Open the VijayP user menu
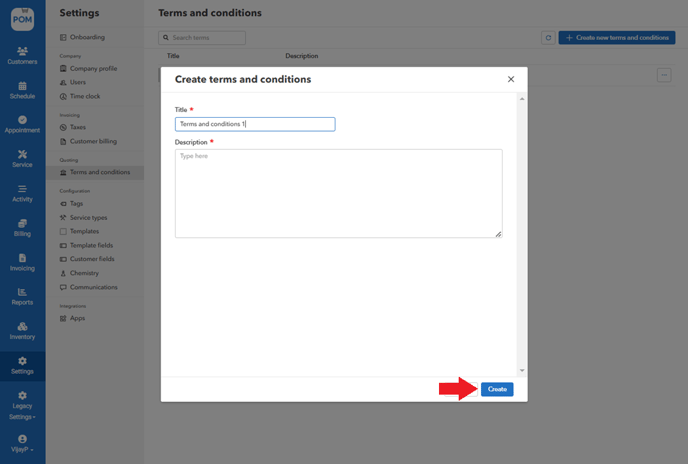This screenshot has height=464, width=688. click(x=22, y=443)
